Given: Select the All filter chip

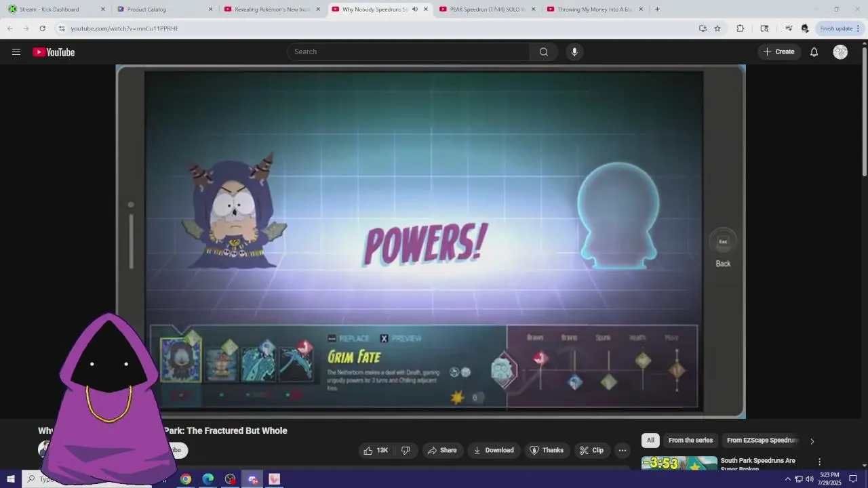Looking at the screenshot, I should coord(650,441).
